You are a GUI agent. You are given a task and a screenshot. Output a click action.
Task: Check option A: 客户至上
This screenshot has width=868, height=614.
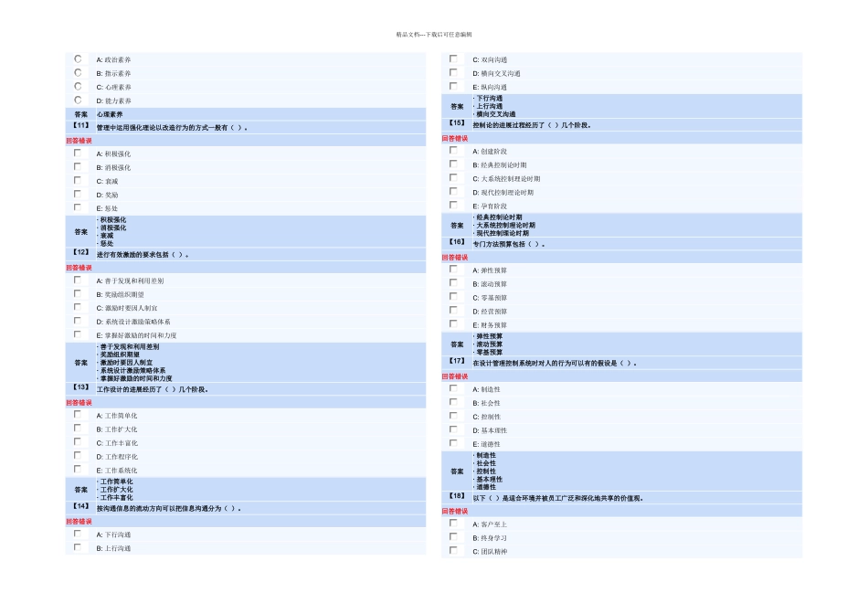(x=453, y=524)
